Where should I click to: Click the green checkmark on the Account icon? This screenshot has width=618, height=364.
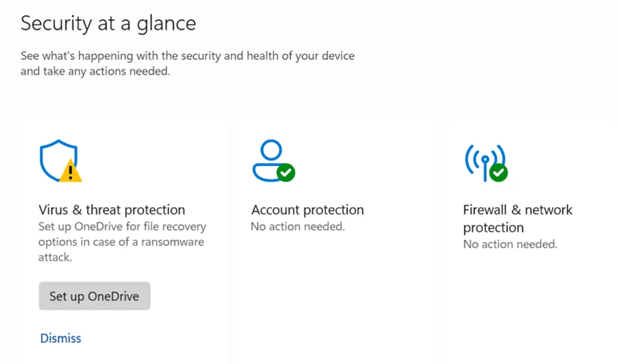point(286,172)
